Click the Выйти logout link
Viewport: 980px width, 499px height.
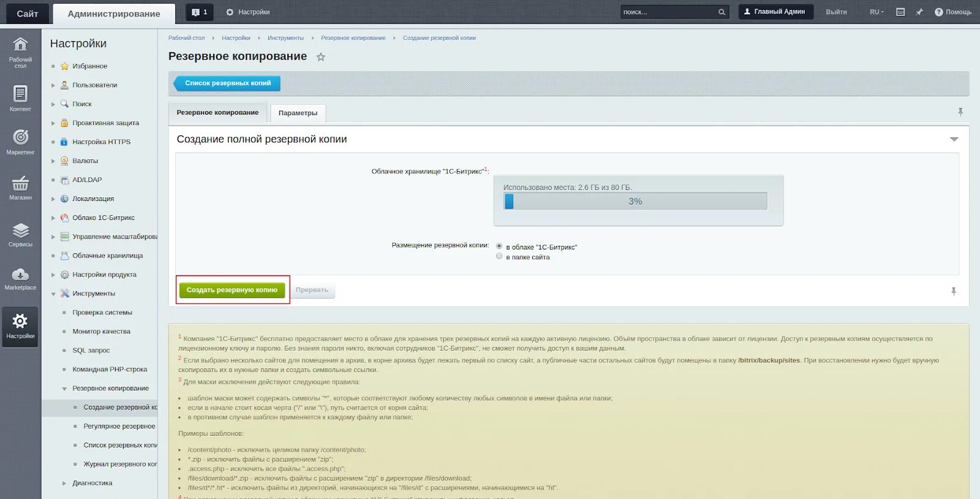tap(836, 12)
